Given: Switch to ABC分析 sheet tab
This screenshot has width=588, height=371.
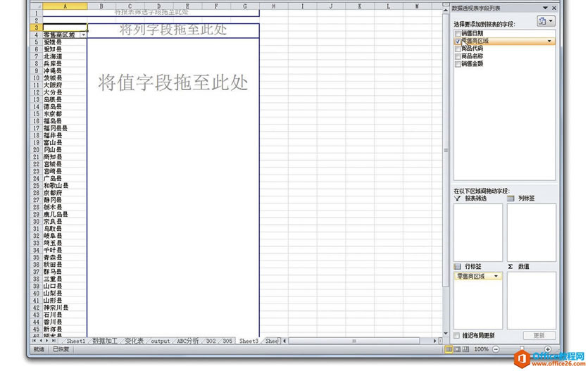Looking at the screenshot, I should 187,341.
